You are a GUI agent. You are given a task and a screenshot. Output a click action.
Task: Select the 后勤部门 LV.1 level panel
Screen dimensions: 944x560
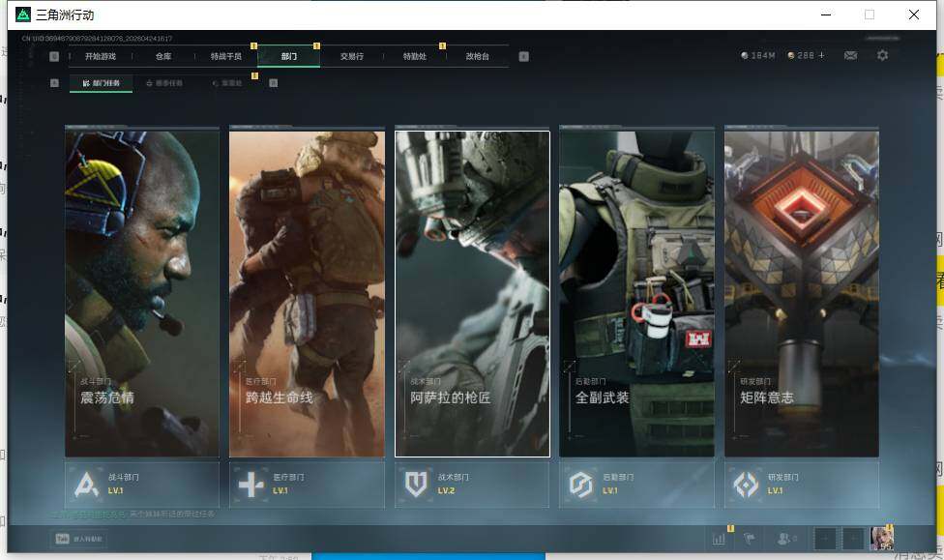pos(637,485)
